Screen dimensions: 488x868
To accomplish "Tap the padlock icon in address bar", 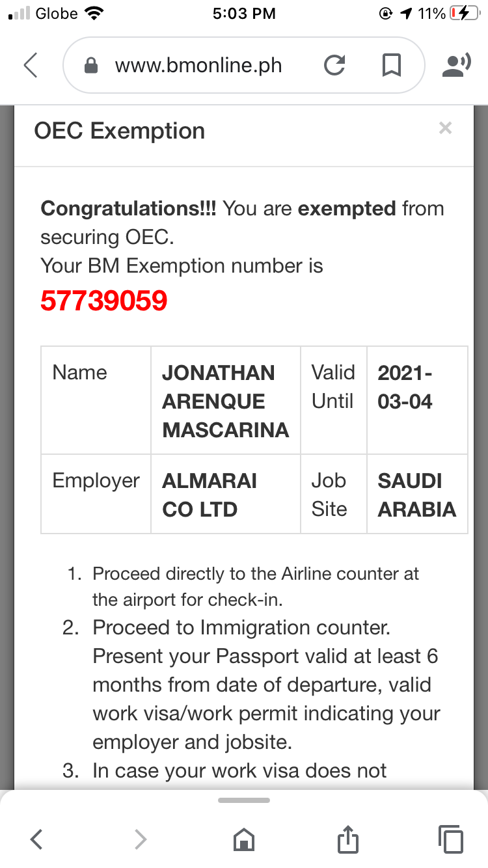I will pos(92,66).
